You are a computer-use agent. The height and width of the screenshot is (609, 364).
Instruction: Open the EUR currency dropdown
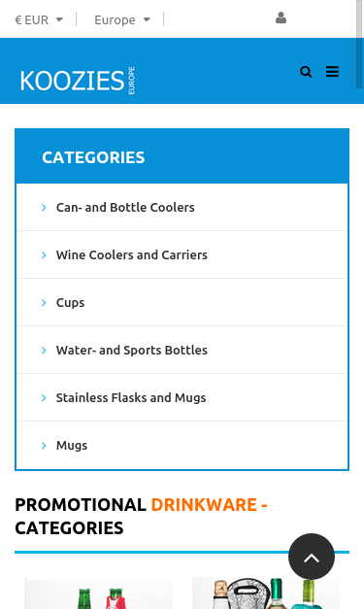[x=39, y=19]
